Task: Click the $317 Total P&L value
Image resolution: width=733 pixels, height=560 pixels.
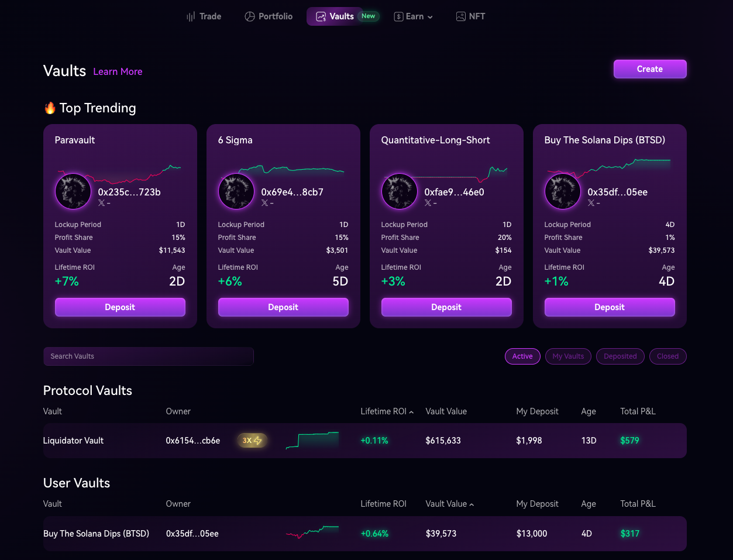Action: [x=629, y=534]
